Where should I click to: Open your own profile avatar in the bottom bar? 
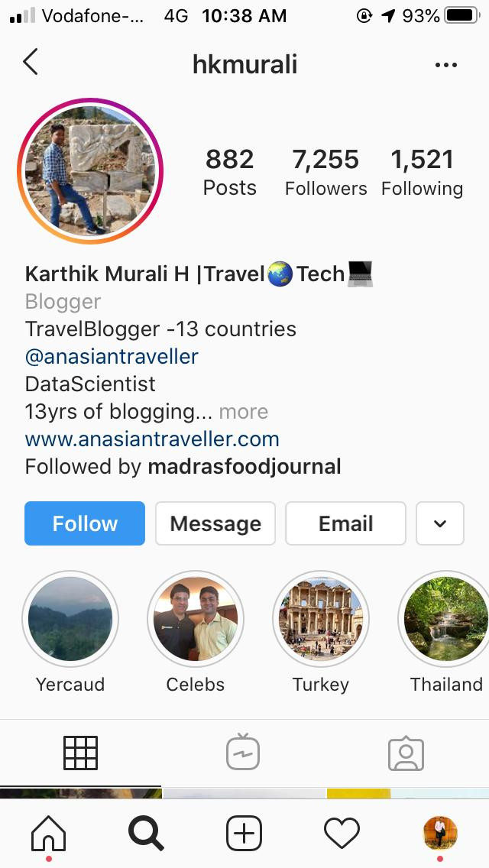pos(440,833)
